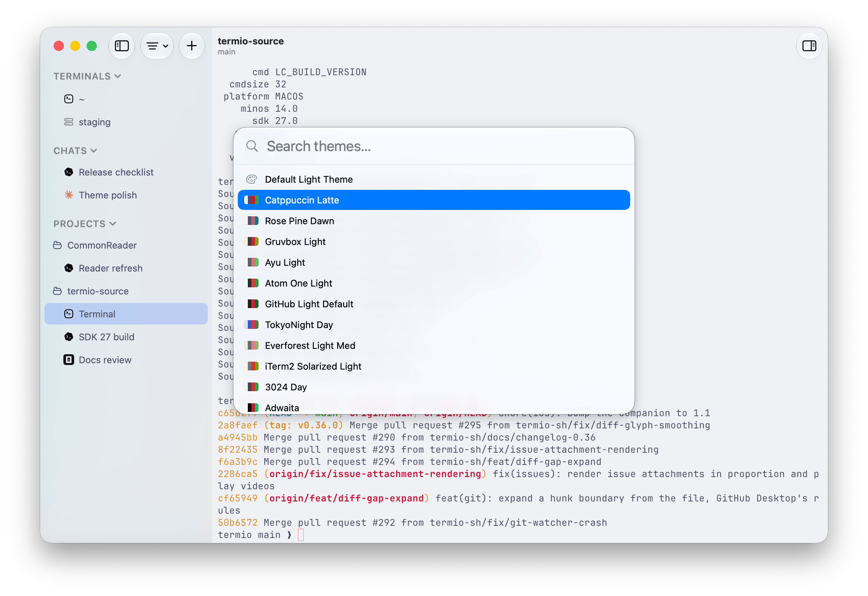This screenshot has height=596, width=868.
Task: Toggle the left sidebar panel icon
Action: pos(121,45)
